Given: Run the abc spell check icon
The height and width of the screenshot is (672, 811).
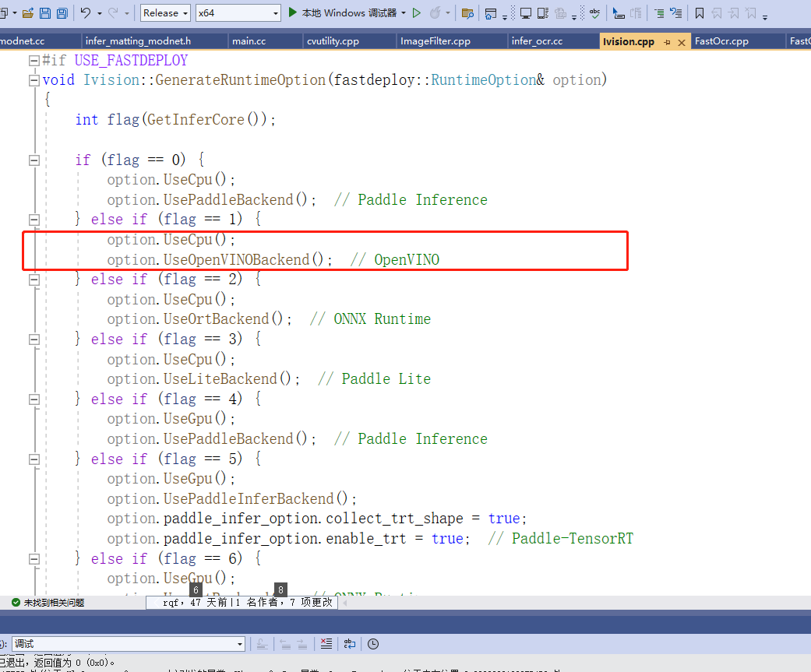Looking at the screenshot, I should (594, 12).
